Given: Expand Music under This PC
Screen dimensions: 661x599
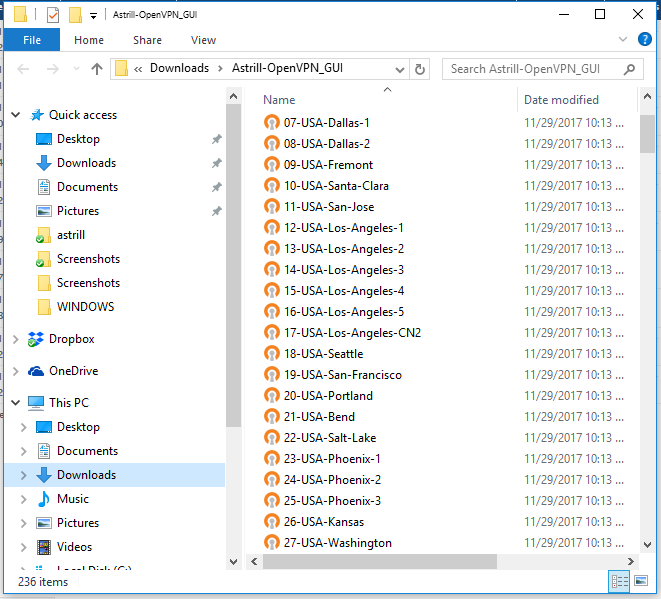Looking at the screenshot, I should [24, 499].
